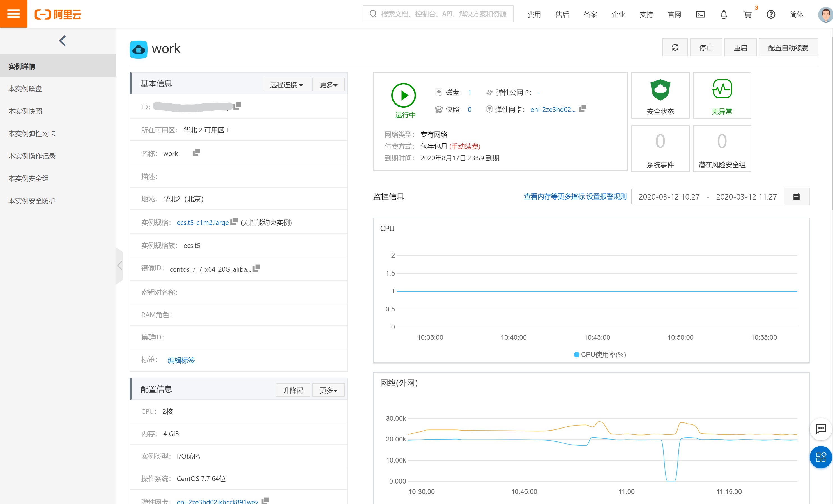Open the 售后 top menu
Image resolution: width=833 pixels, height=504 pixels.
(x=562, y=15)
